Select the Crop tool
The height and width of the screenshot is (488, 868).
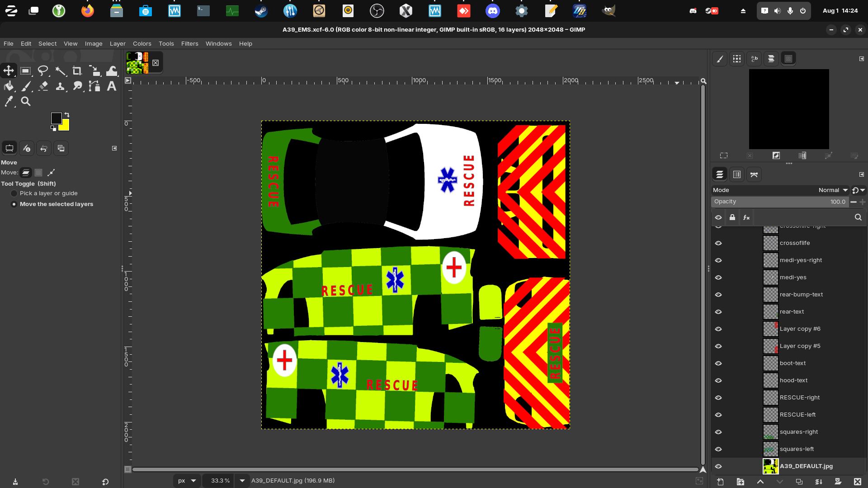[x=77, y=71]
